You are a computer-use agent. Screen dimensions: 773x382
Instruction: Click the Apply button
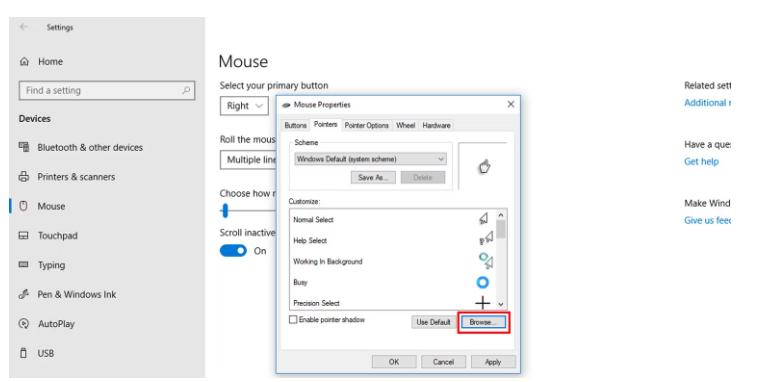493,362
